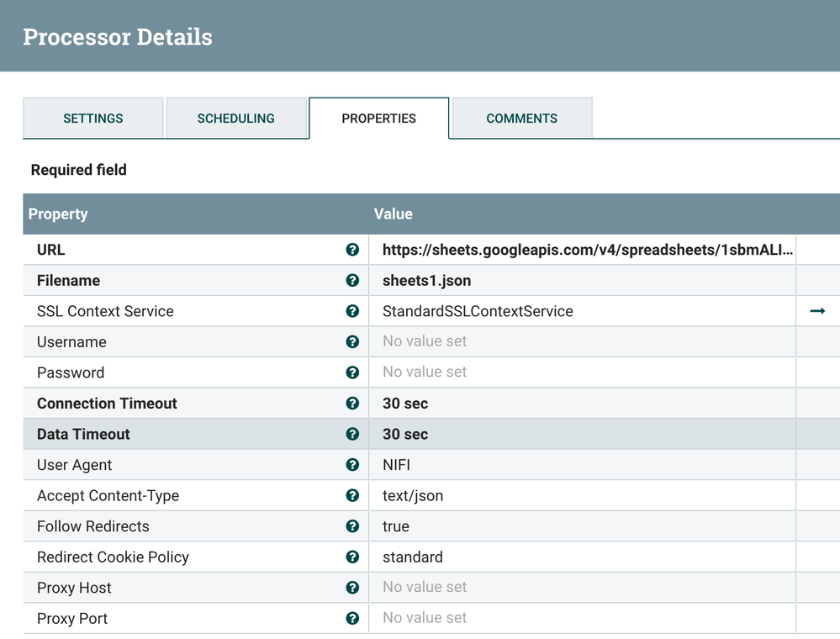840x639 pixels.
Task: Click help icon for Accept Content-Type
Action: click(352, 496)
